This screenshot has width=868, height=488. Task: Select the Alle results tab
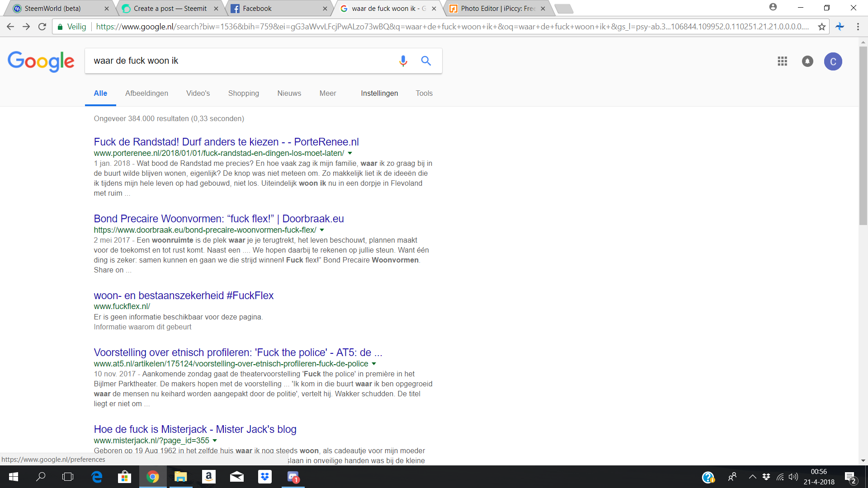100,93
